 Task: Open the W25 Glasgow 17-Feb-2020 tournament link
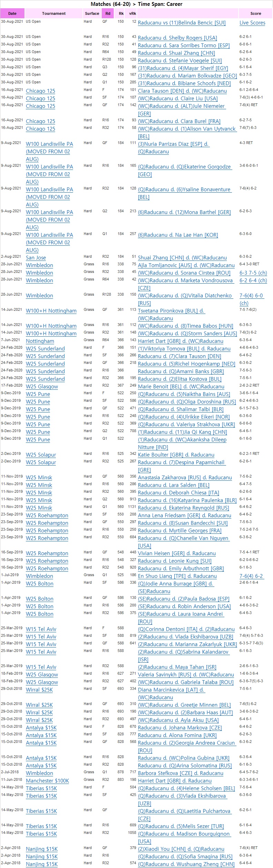[42, 387]
